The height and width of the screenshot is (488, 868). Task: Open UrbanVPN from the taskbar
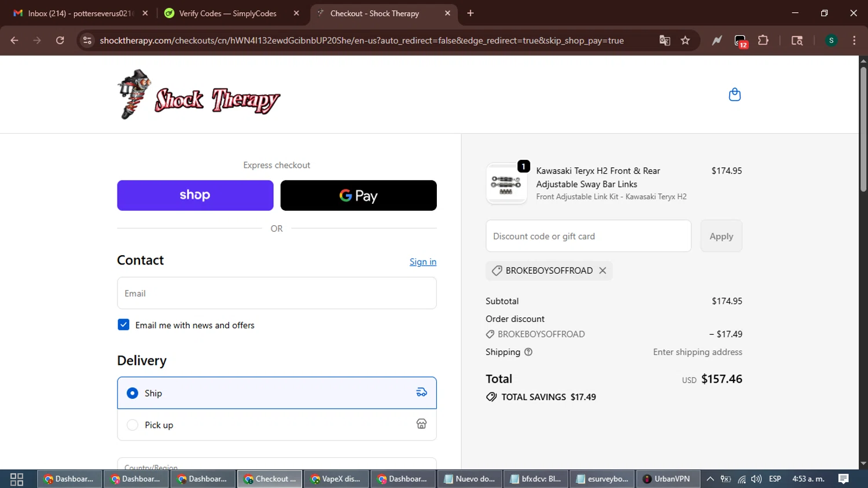[x=667, y=479]
